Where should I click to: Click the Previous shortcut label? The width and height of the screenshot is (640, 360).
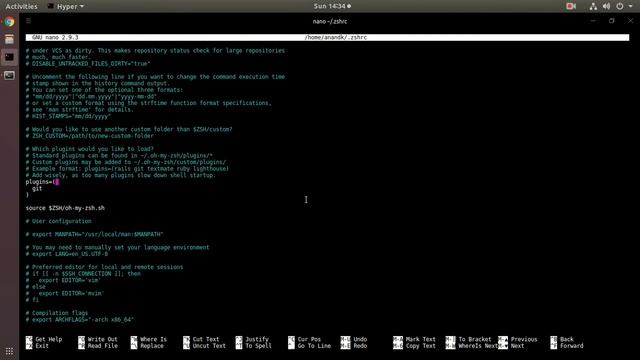pos(524,339)
